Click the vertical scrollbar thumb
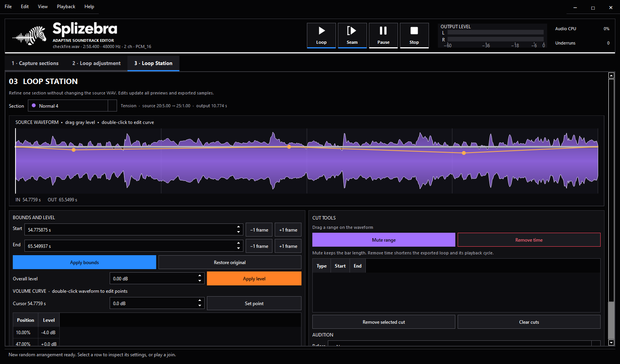The image size is (620, 364). tap(611, 191)
